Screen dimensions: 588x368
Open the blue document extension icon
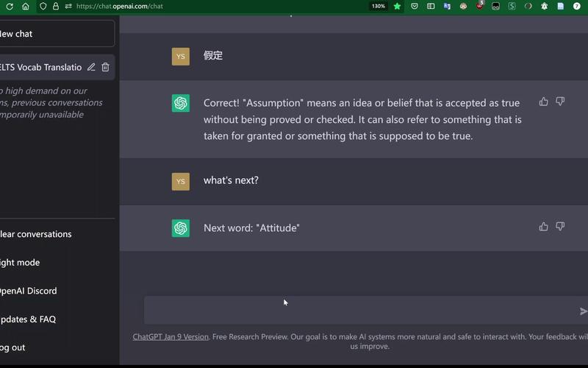[561, 7]
